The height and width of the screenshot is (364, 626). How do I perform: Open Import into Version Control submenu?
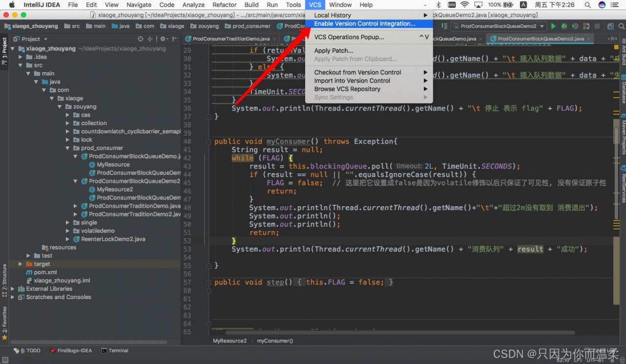[369, 81]
